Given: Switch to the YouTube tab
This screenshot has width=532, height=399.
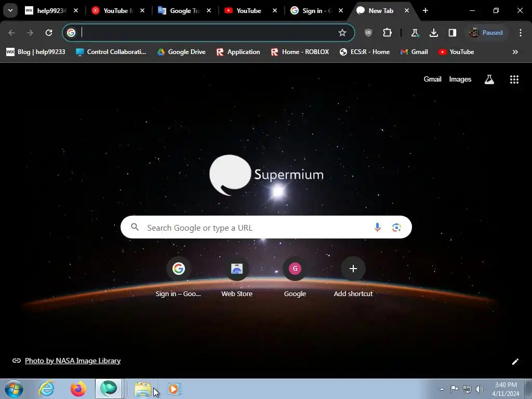Looking at the screenshot, I should pos(250,10).
